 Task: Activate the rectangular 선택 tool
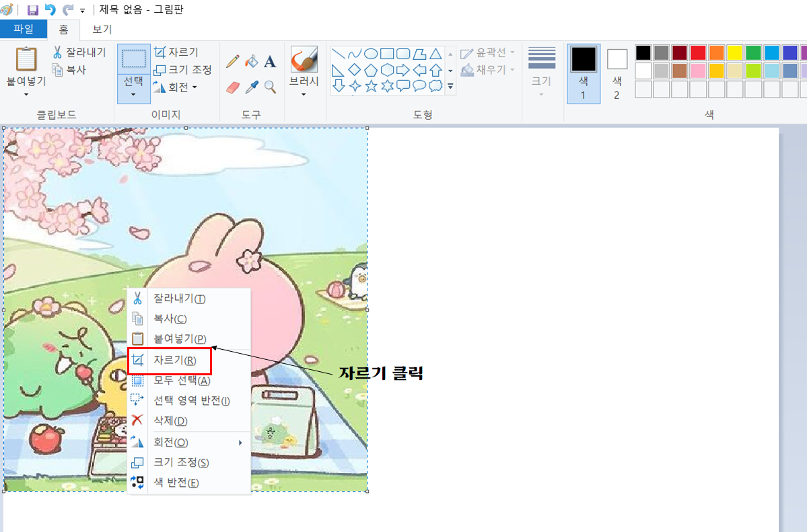pyautogui.click(x=134, y=58)
